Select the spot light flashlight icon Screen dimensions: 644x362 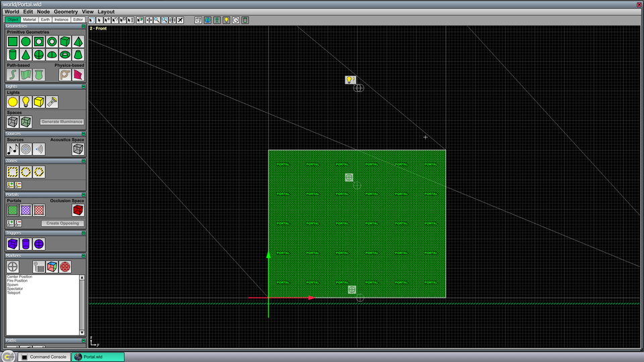click(x=52, y=102)
